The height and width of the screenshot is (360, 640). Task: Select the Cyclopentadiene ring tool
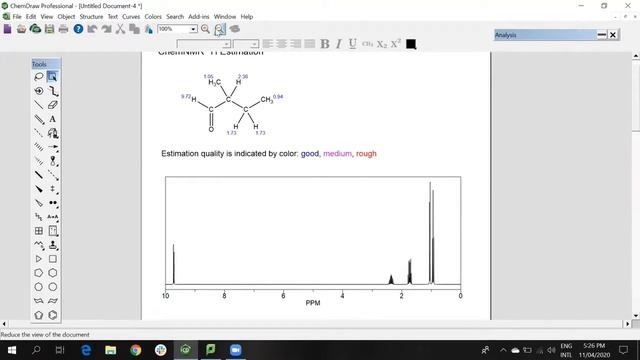pos(39,315)
